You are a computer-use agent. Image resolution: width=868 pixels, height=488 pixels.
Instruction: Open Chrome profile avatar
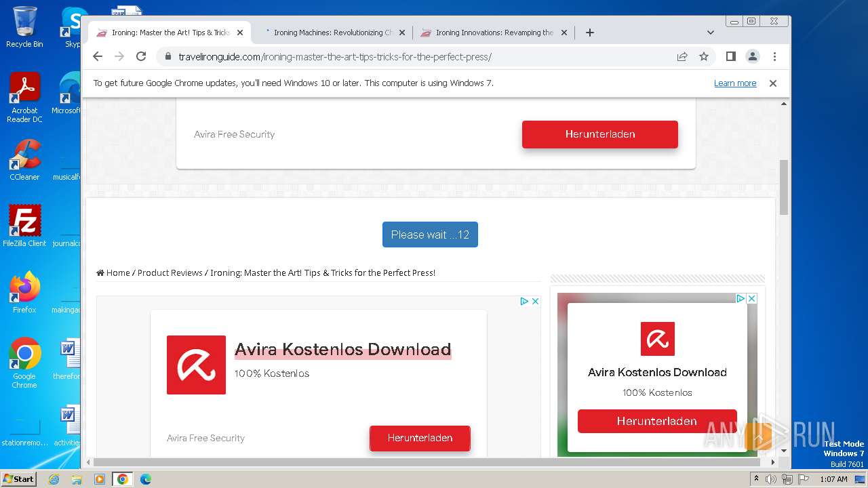753,56
